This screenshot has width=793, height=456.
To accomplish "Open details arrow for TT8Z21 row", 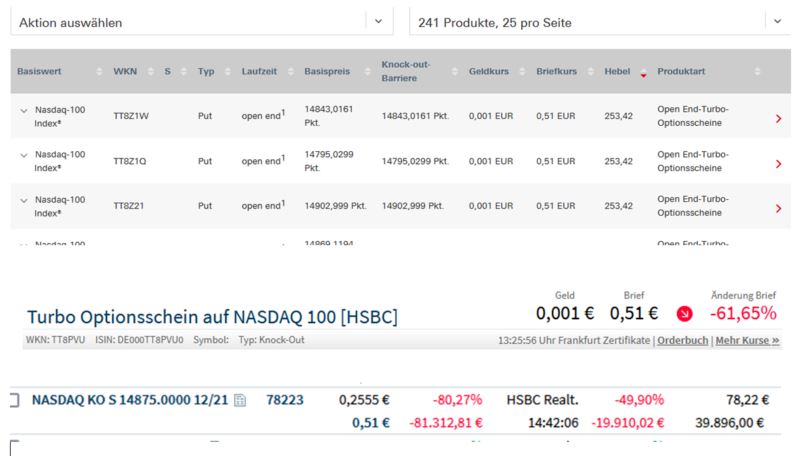I will pos(778,208).
